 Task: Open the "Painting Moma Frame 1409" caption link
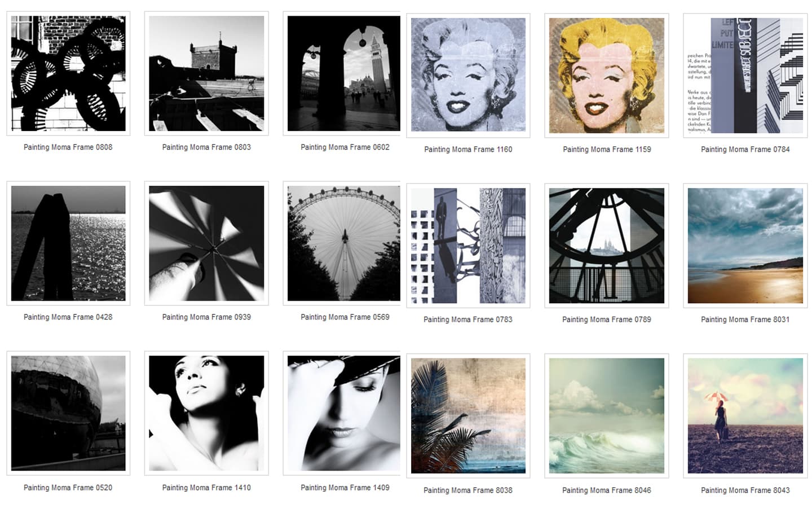(345, 488)
